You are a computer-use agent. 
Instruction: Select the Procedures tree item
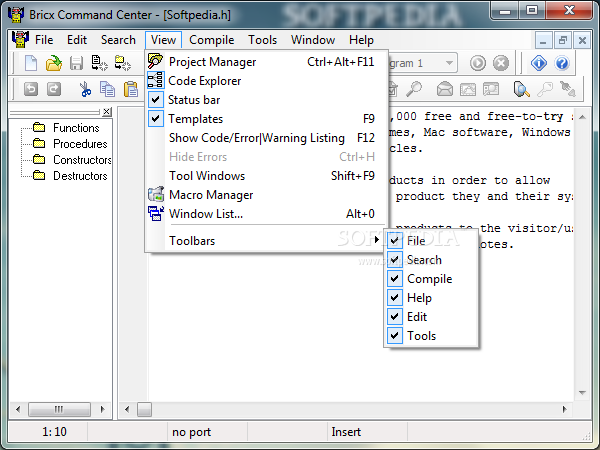80,144
